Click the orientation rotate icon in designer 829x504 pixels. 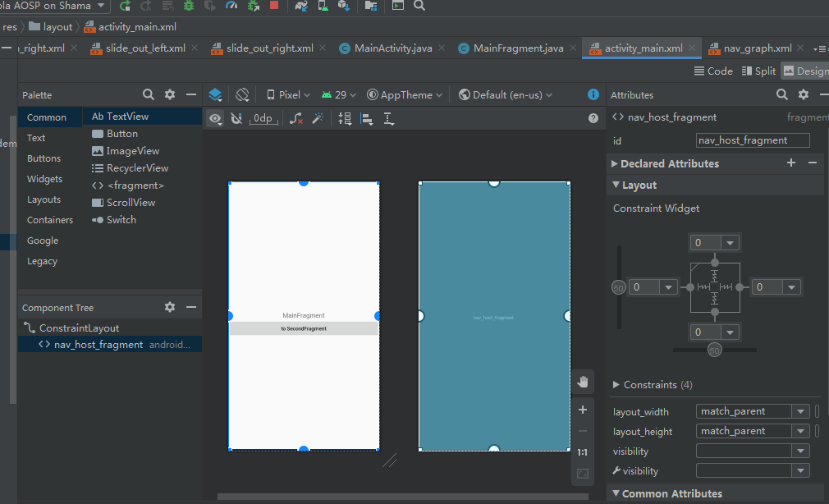point(242,94)
